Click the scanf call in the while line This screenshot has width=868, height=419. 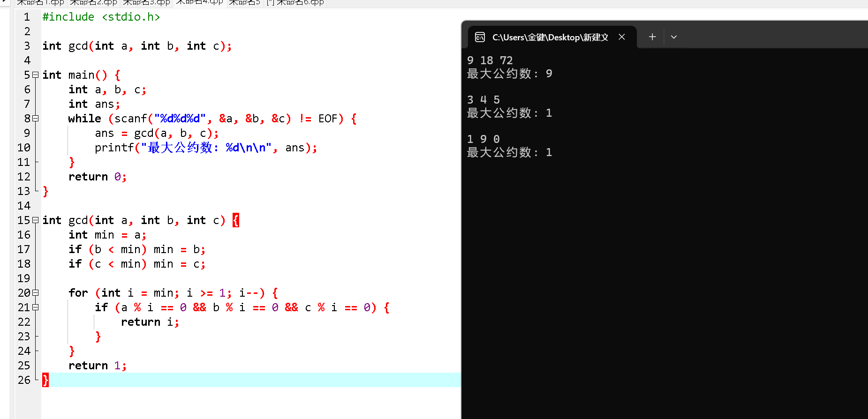point(203,119)
